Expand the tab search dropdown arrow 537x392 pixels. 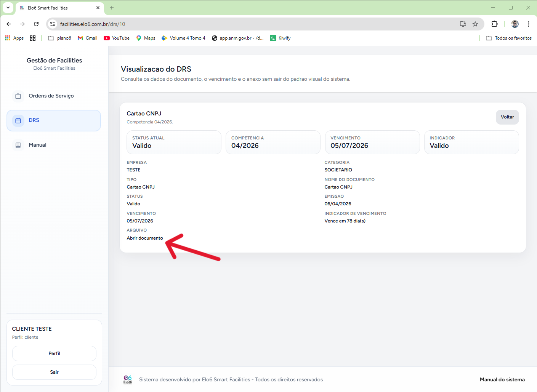tap(8, 8)
